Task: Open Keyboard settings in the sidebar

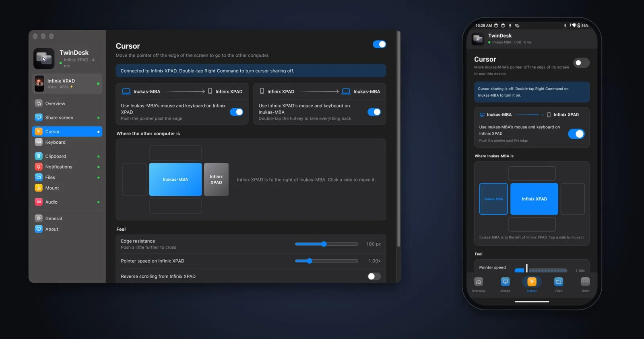Action: pos(67,142)
